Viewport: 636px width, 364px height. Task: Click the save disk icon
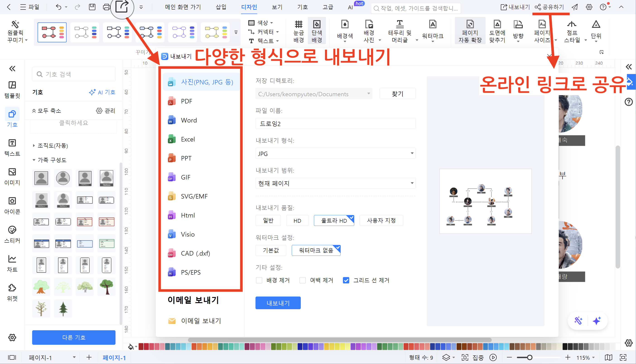coord(92,7)
